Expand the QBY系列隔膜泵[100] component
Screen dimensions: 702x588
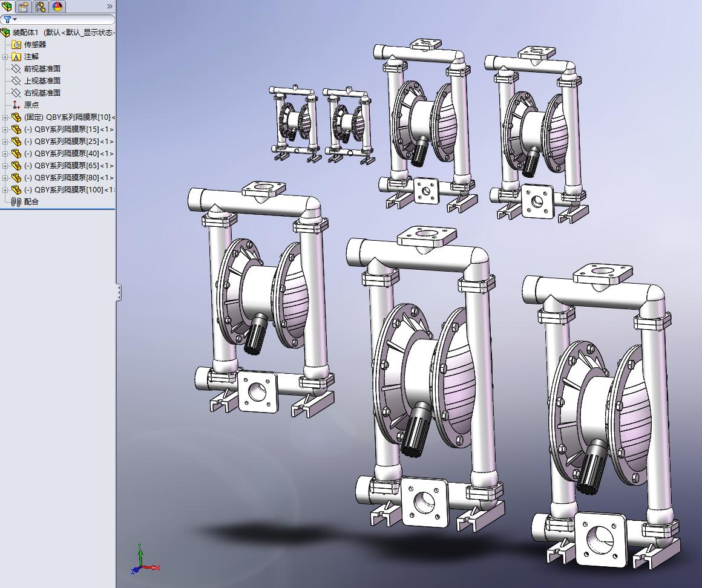coord(5,190)
